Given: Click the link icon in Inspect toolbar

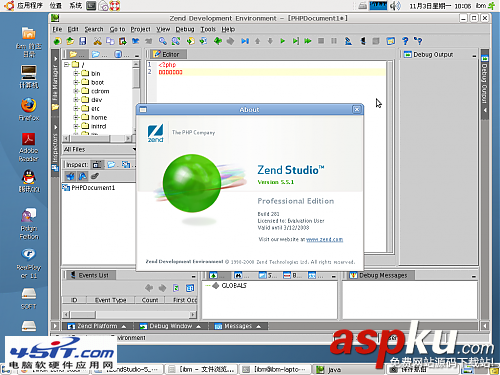Looking at the screenshot, I should pyautogui.click(x=95, y=176).
